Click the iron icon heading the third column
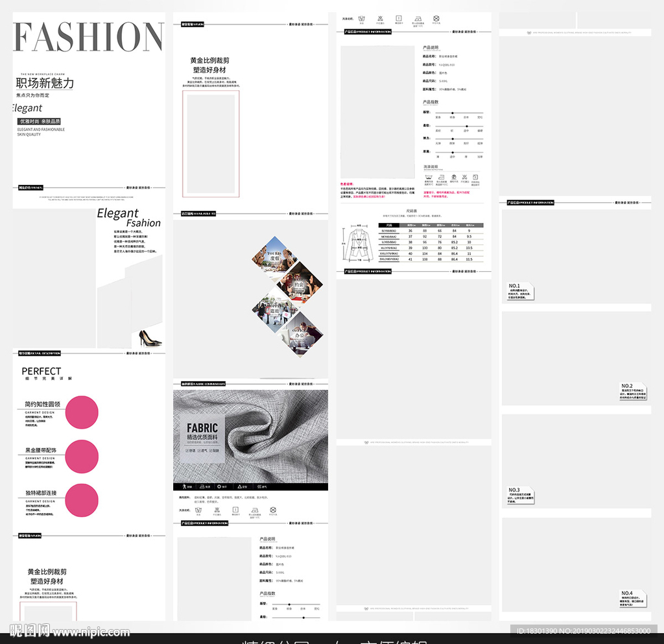This screenshot has height=644, width=664. tap(418, 19)
